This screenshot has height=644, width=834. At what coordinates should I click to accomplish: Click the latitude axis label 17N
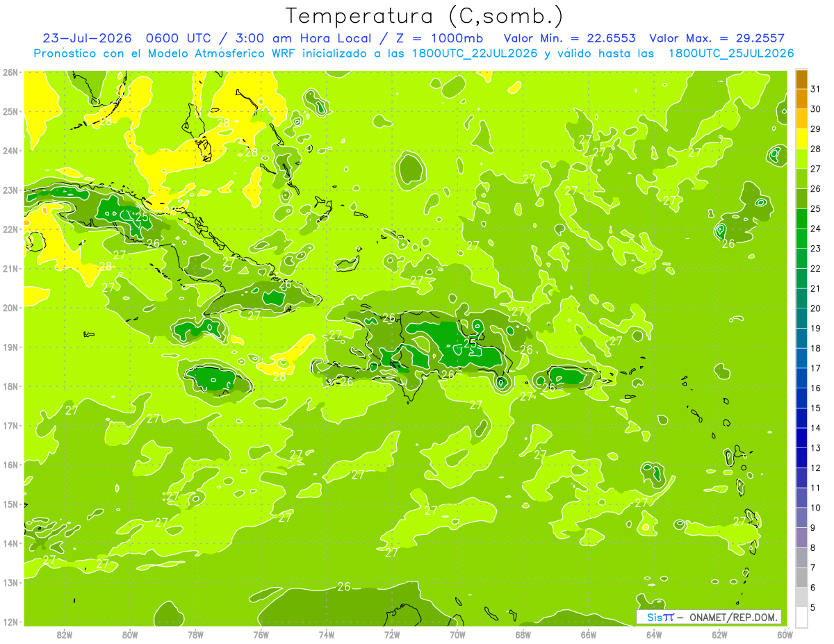pos(10,425)
